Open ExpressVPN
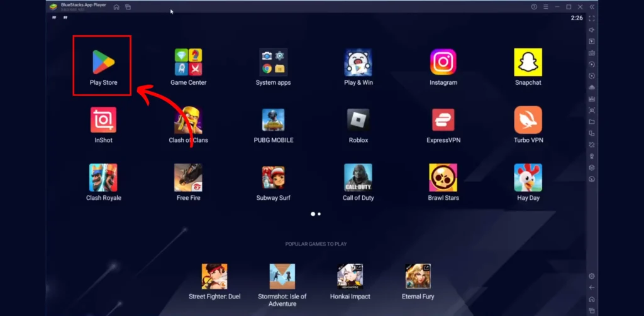This screenshot has height=316, width=644. [443, 120]
